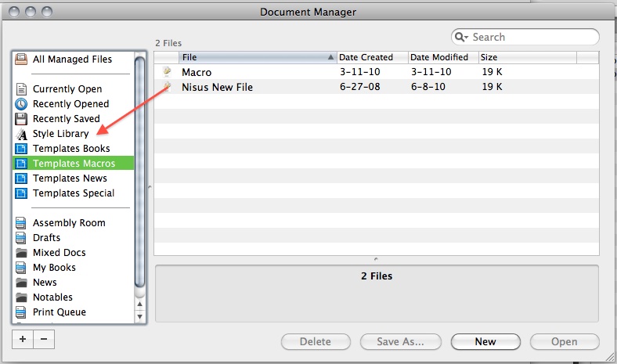Sort by the File column header
This screenshot has height=364, width=617.
258,57
